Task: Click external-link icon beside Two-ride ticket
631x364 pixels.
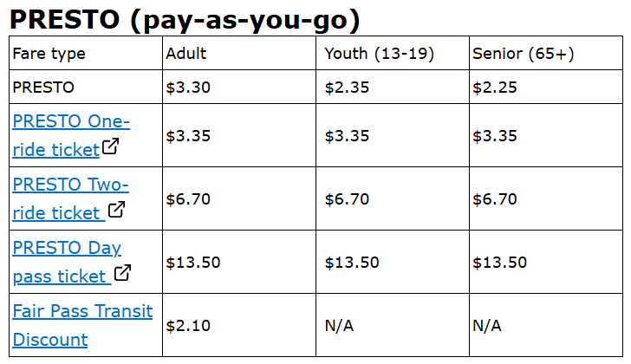Action: (116, 210)
